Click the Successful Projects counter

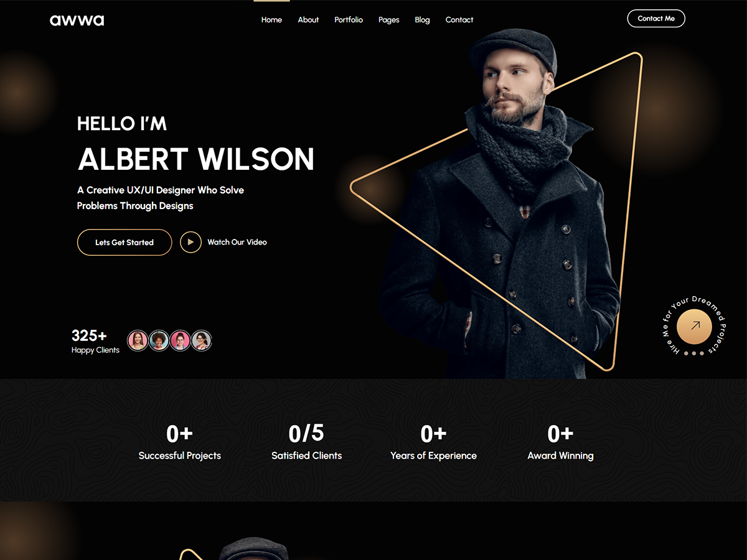click(180, 443)
